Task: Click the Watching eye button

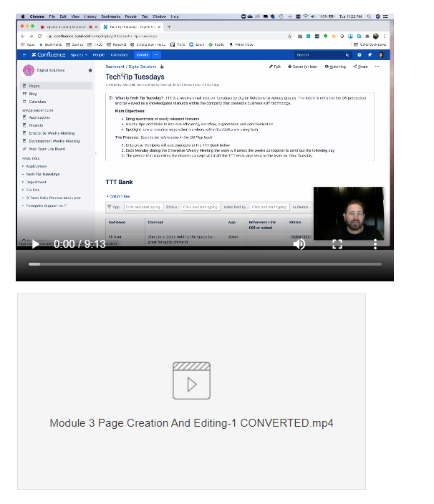Action: pos(335,67)
